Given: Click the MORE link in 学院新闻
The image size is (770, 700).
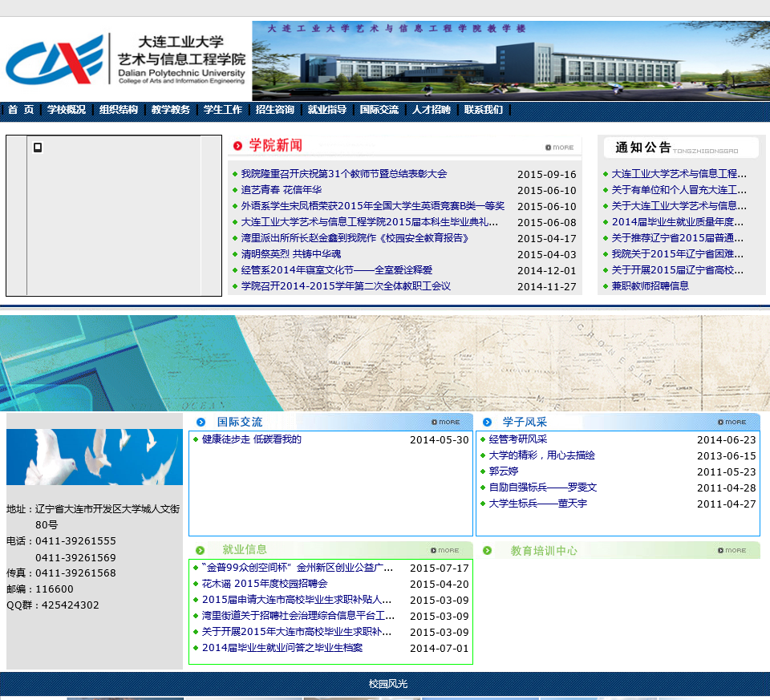Looking at the screenshot, I should pyautogui.click(x=559, y=148).
